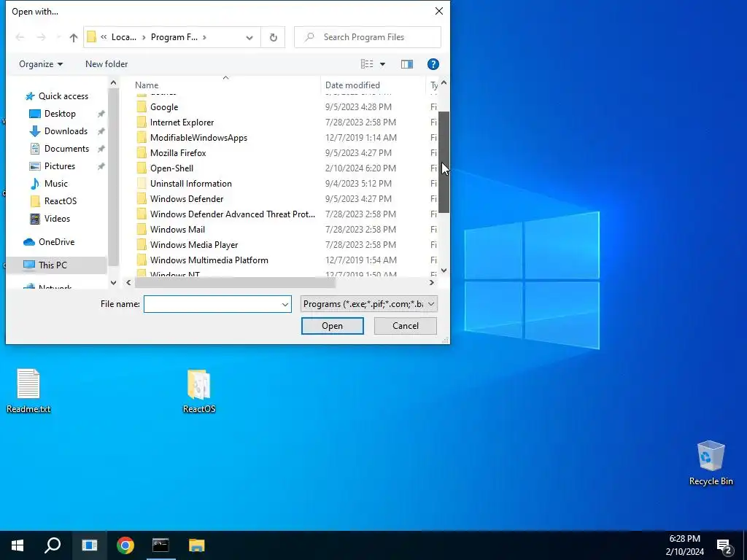Open the taskbar search icon

53,545
